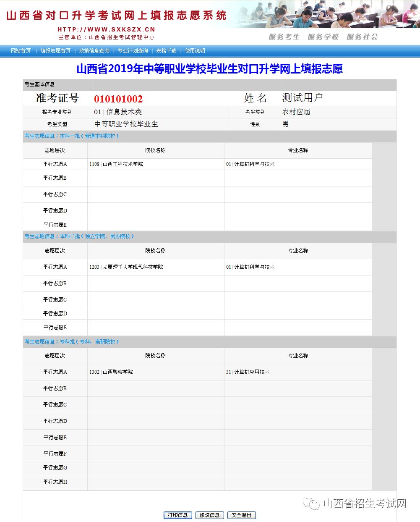
Task: Click the name value 测试用户
Action: point(303,98)
